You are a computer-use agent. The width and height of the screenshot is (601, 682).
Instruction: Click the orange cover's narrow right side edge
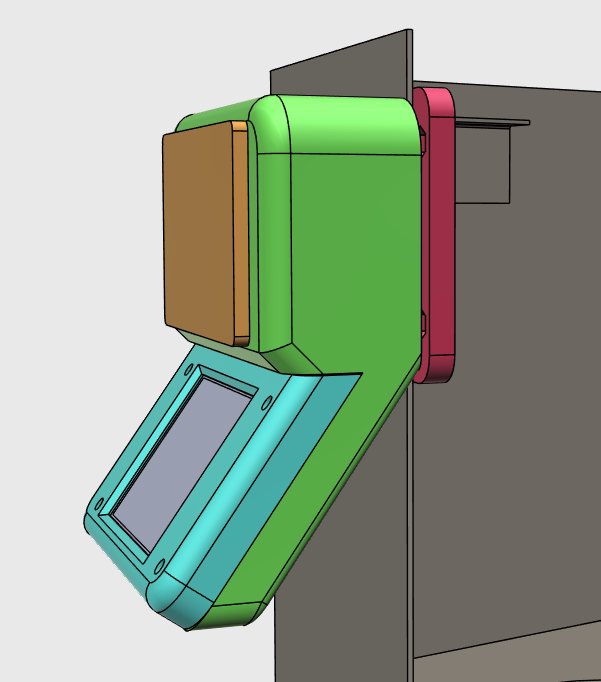pos(240,230)
